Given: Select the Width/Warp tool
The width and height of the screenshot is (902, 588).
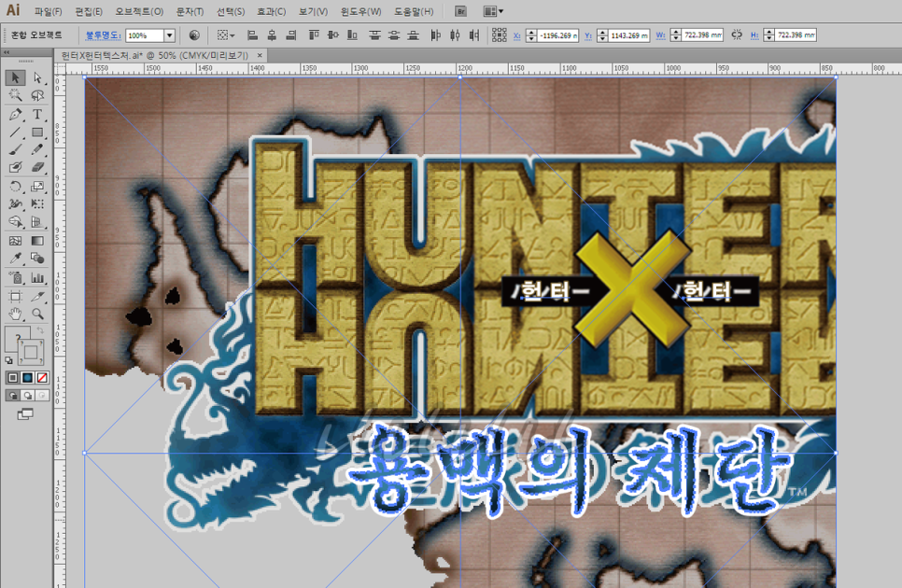Looking at the screenshot, I should tap(16, 203).
